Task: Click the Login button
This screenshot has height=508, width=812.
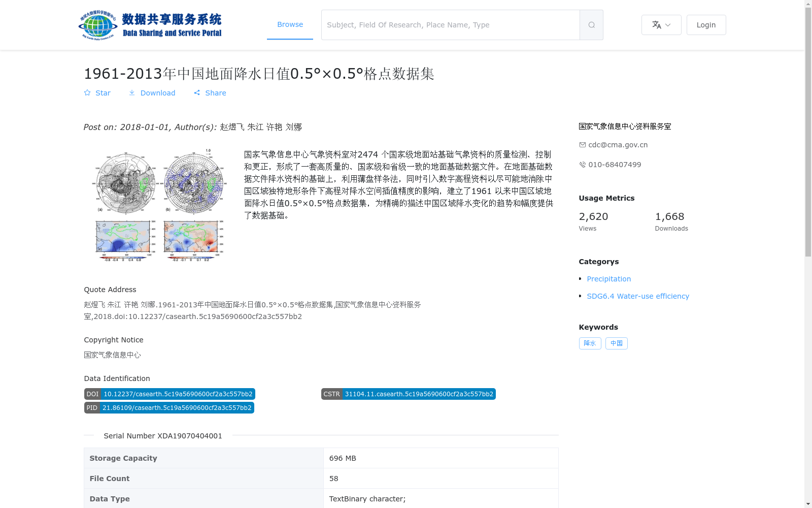Action: (706, 25)
